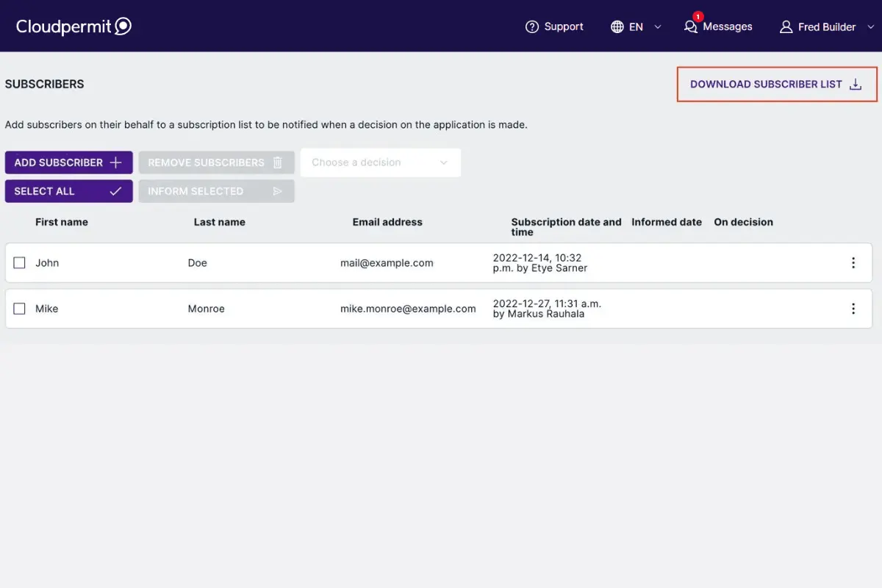The height and width of the screenshot is (588, 882).
Task: Open Support via question mark icon
Action: (x=532, y=26)
